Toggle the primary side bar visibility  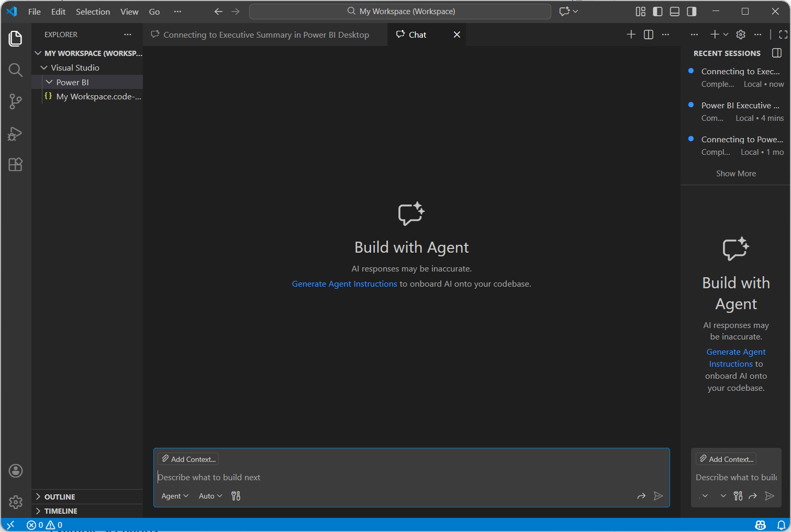[658, 12]
